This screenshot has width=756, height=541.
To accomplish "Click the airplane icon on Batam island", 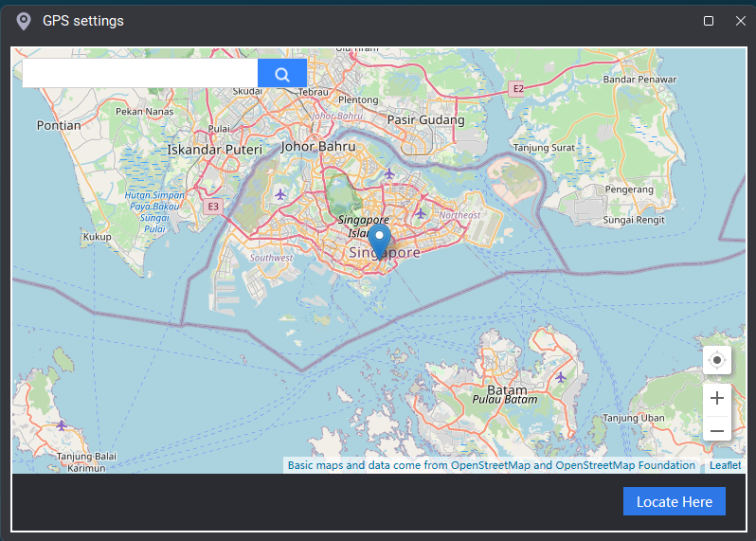I will 561,377.
